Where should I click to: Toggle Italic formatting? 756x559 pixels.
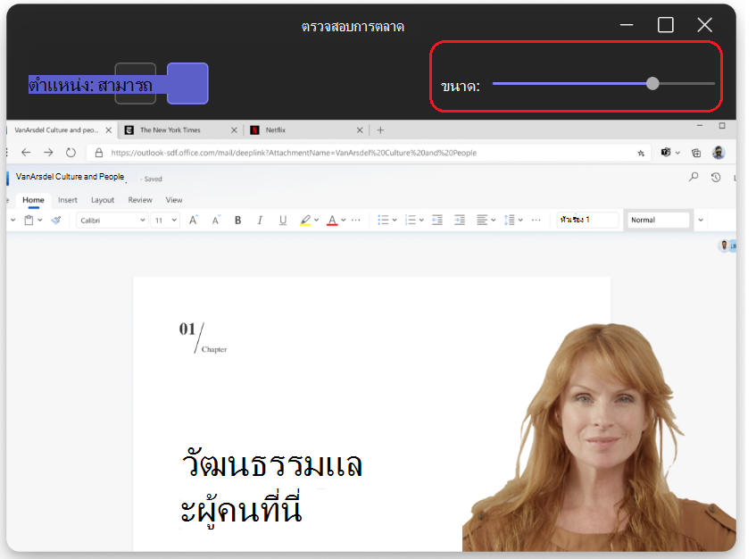coord(260,221)
